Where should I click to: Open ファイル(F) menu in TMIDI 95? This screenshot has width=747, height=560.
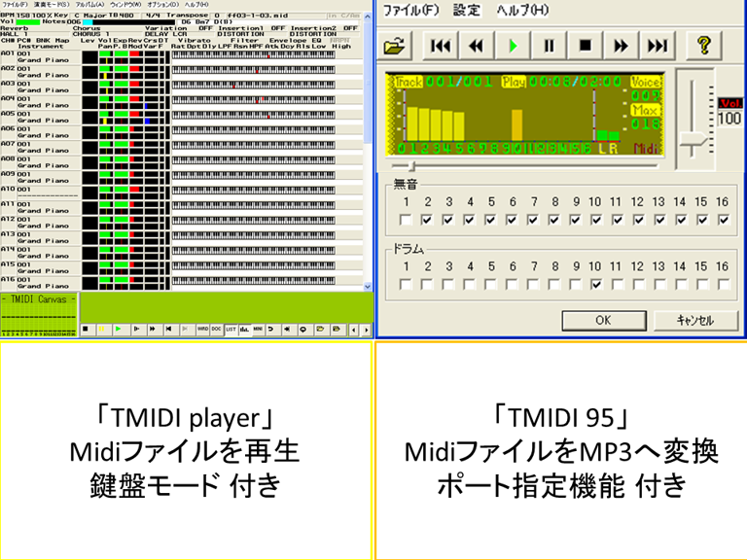click(x=410, y=10)
